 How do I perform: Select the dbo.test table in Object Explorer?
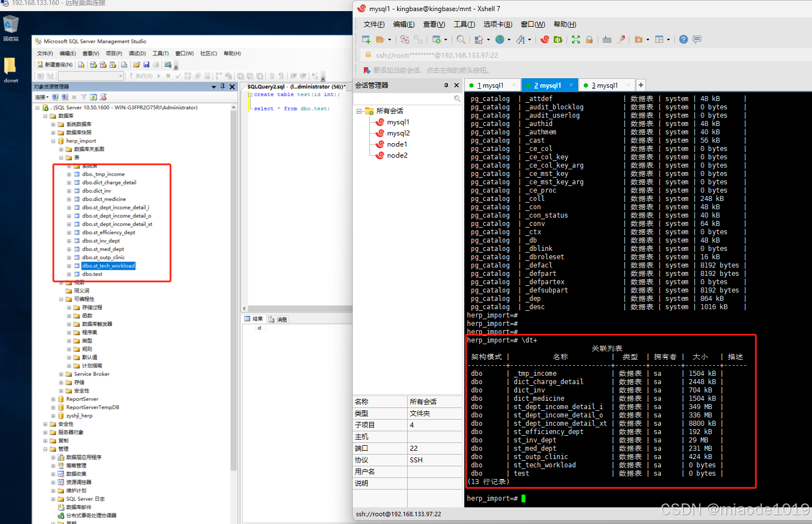(x=92, y=274)
